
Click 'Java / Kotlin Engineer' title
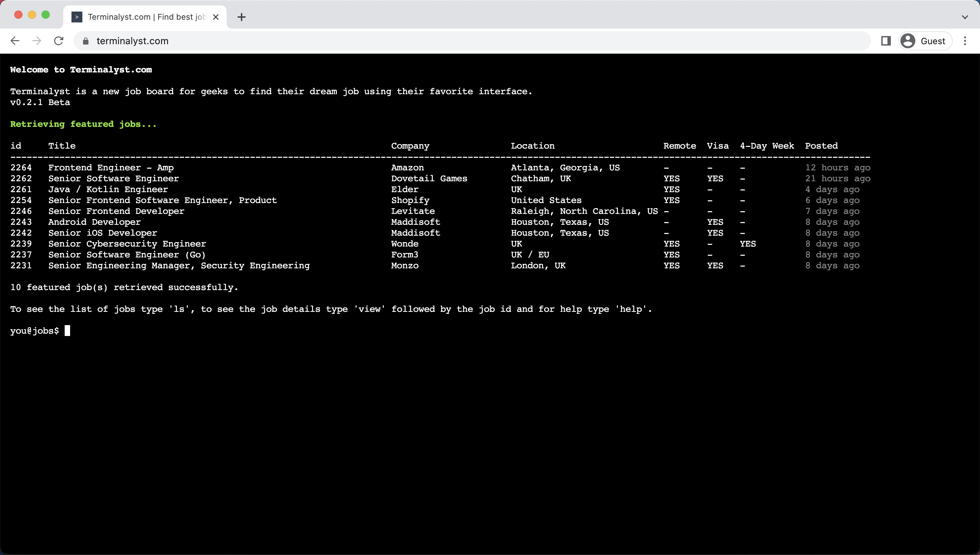(x=108, y=189)
